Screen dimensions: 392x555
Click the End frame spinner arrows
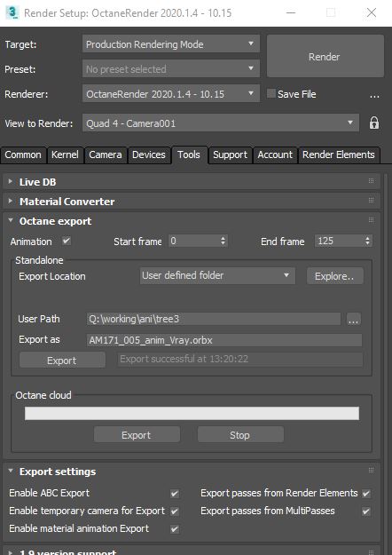click(367, 241)
